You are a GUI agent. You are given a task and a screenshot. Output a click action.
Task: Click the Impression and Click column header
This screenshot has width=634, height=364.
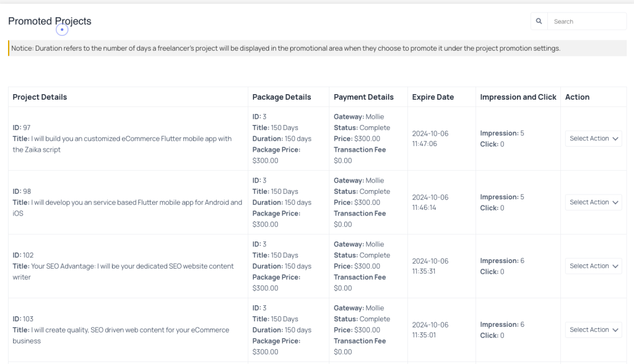point(518,97)
